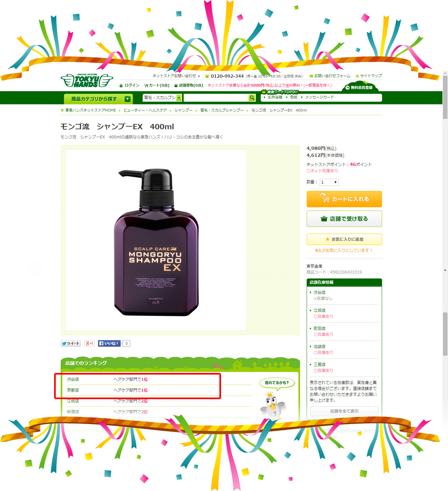Expand 商品カテゴリから探す category menu

(x=98, y=99)
